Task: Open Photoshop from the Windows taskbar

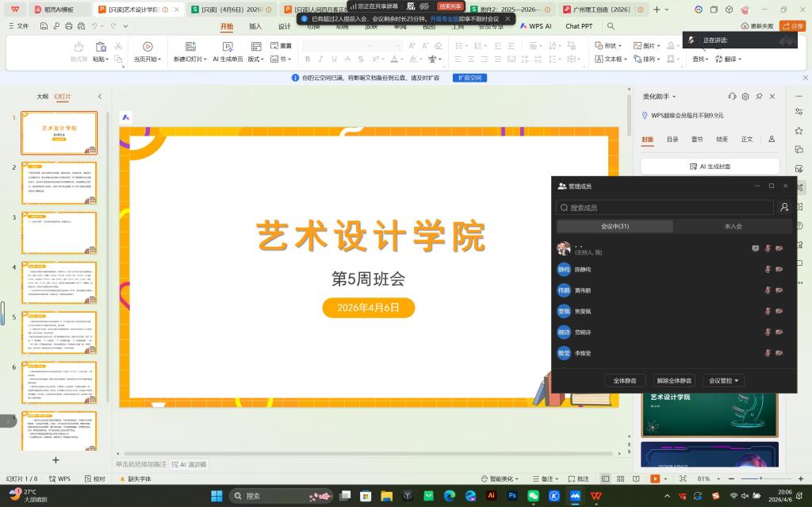Action: tap(512, 496)
